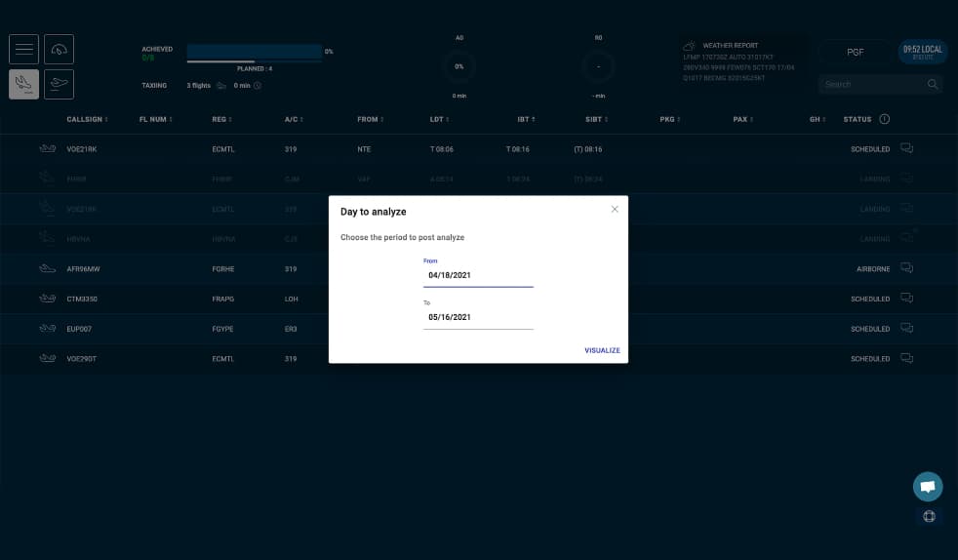The height and width of the screenshot is (560, 958).
Task: Open comments for flight EUP007
Action: [x=906, y=328]
